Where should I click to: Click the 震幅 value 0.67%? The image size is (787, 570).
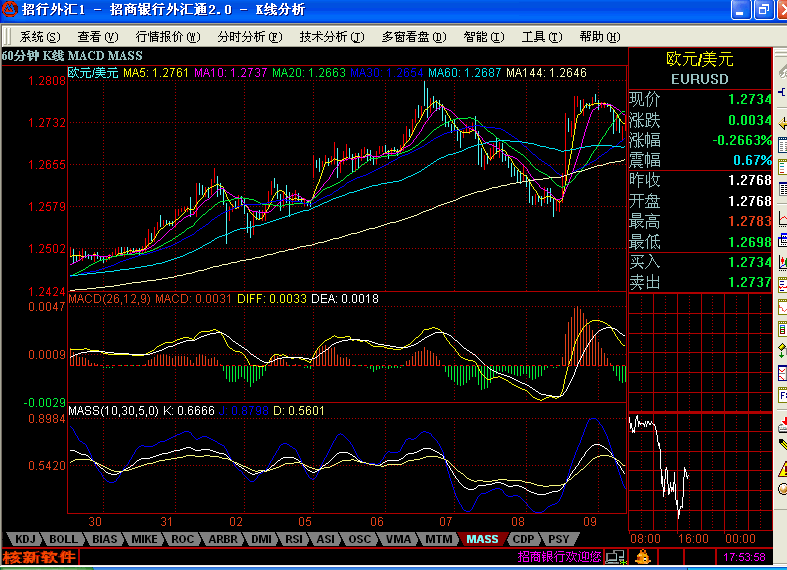[x=752, y=160]
